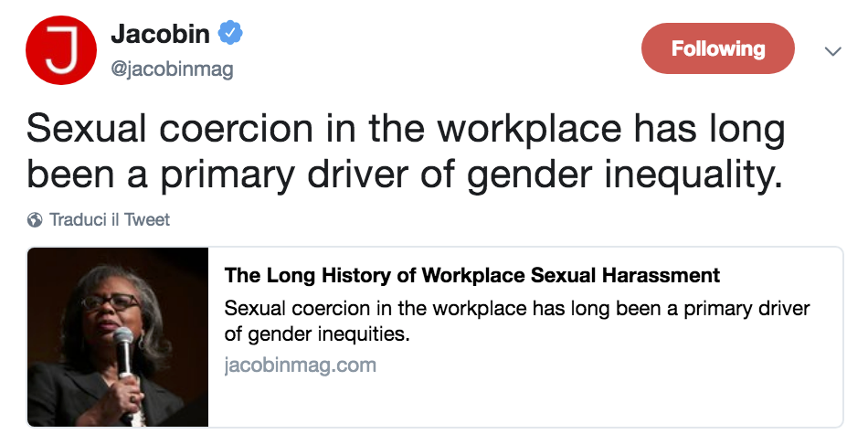
Task: Click the tweet line ending 'gender inequality.'
Action: (406, 175)
